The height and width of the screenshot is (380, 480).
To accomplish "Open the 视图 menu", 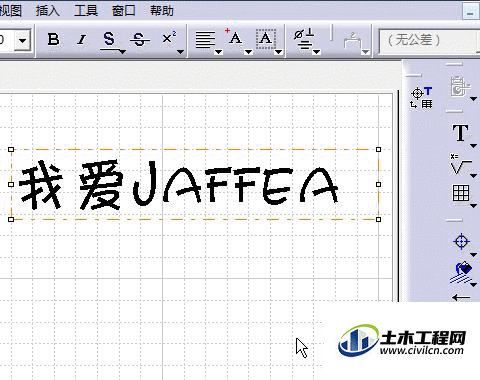I will [10, 11].
